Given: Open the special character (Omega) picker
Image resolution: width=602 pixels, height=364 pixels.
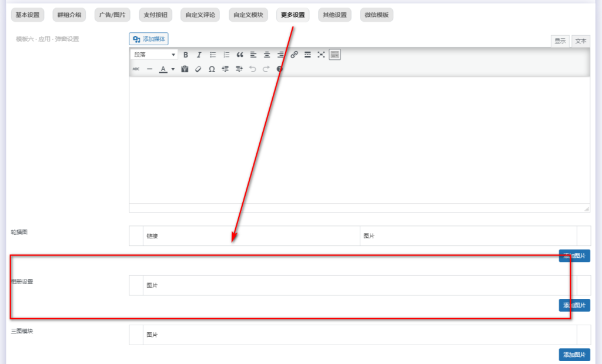Looking at the screenshot, I should (x=212, y=69).
